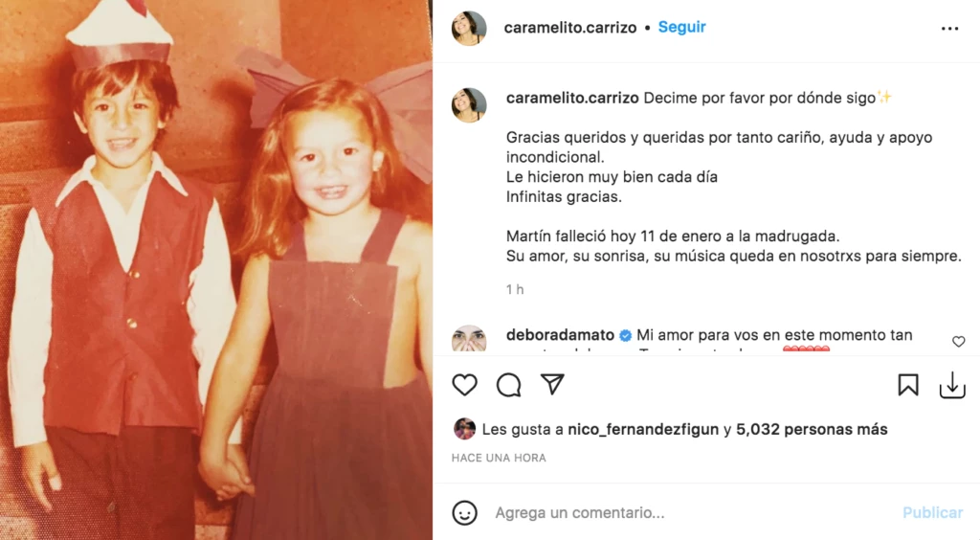Open nico_fernandezfigun profile from likes
Image resolution: width=980 pixels, height=540 pixels.
point(643,429)
